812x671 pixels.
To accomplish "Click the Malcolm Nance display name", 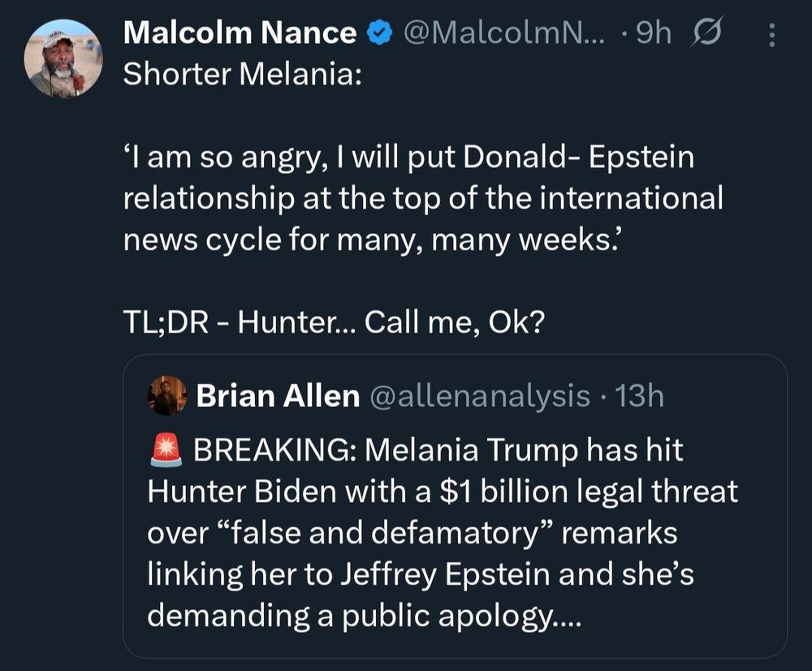I will click(x=240, y=33).
